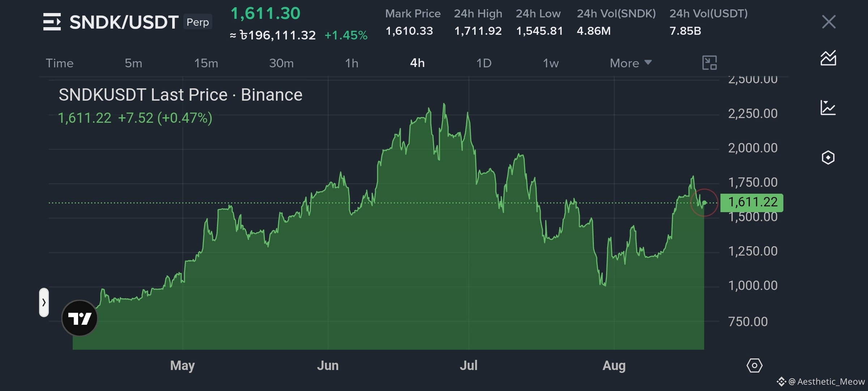Click the hexagon chart settings icon
The height and width of the screenshot is (391, 868).
[x=828, y=157]
